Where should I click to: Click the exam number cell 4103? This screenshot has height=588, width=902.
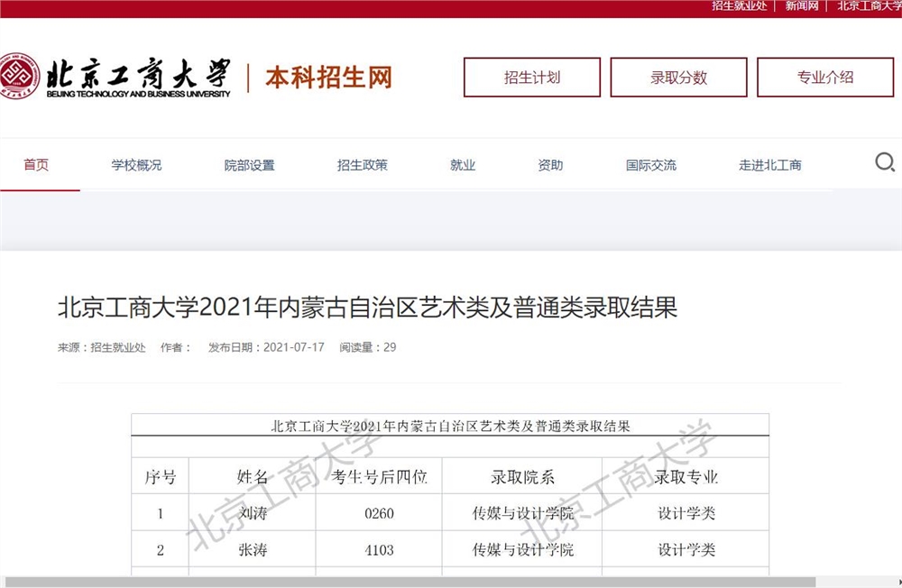[x=379, y=550]
